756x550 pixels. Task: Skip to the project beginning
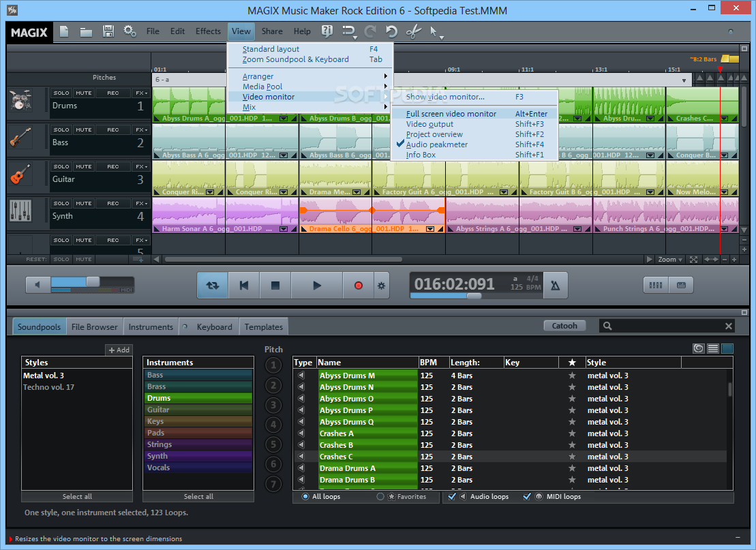244,286
